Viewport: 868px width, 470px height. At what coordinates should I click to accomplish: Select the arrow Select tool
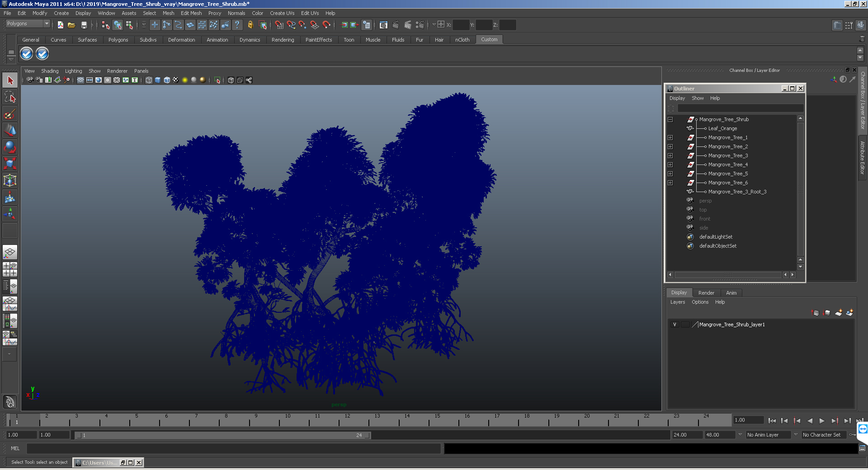10,81
